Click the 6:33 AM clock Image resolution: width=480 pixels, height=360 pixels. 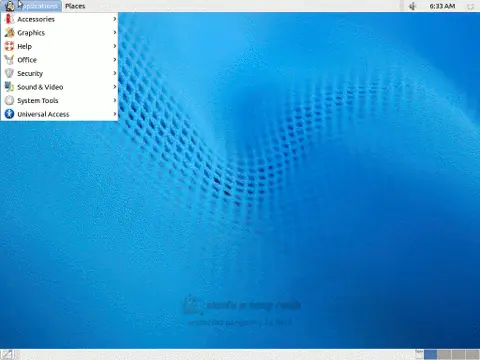442,6
